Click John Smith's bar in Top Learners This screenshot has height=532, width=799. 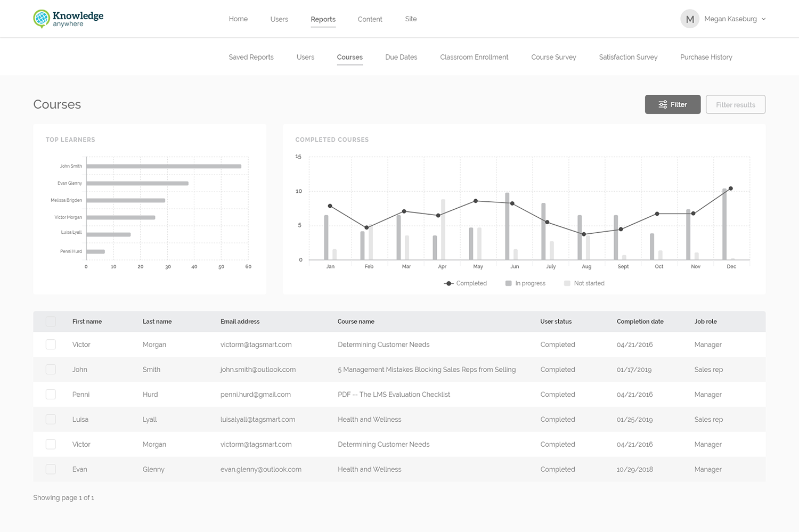[164, 166]
